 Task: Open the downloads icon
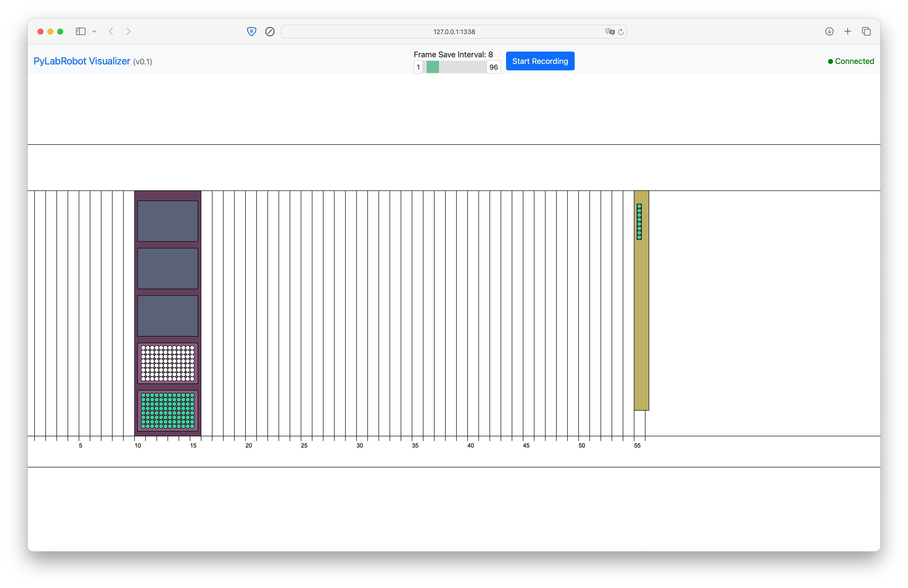(x=829, y=31)
